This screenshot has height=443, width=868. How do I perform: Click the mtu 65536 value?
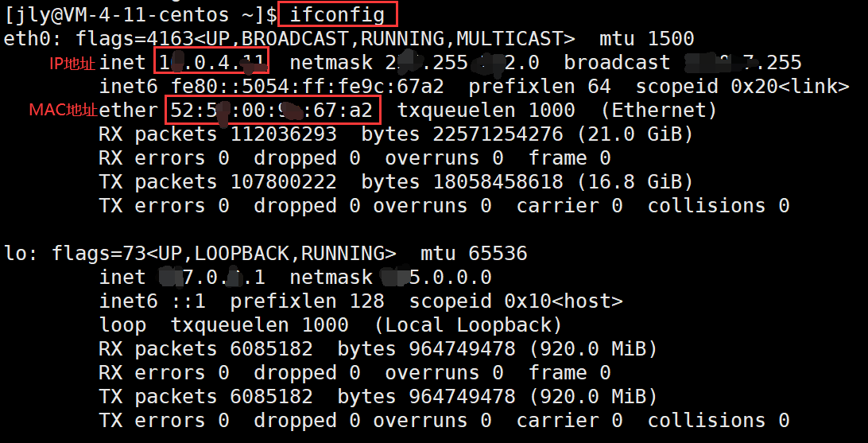474,254
